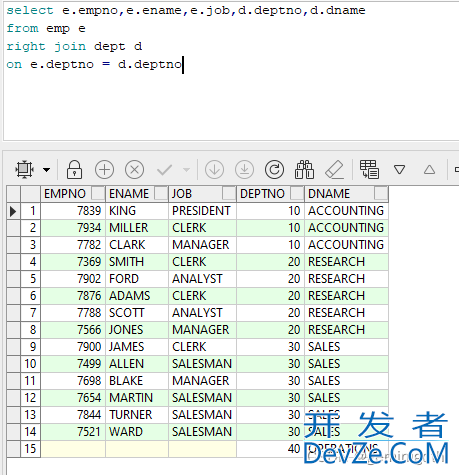
Task: Click the fetch next page arrow icon
Action: pos(214,169)
